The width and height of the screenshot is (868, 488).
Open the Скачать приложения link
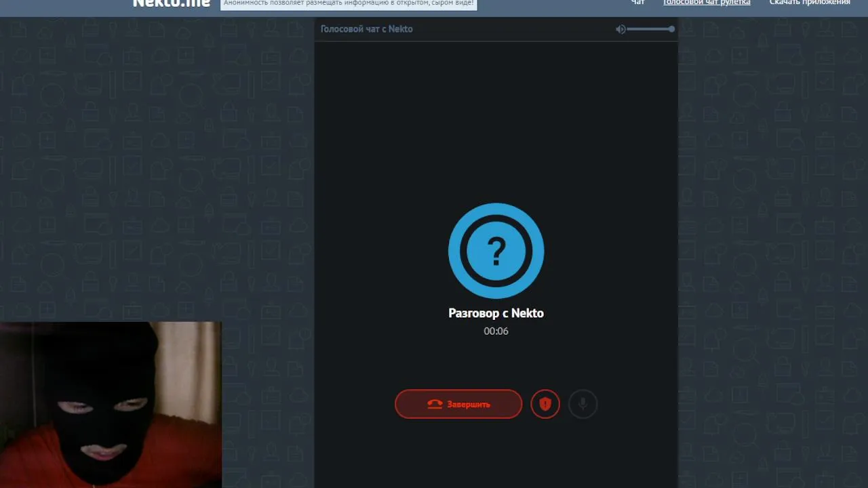point(810,3)
